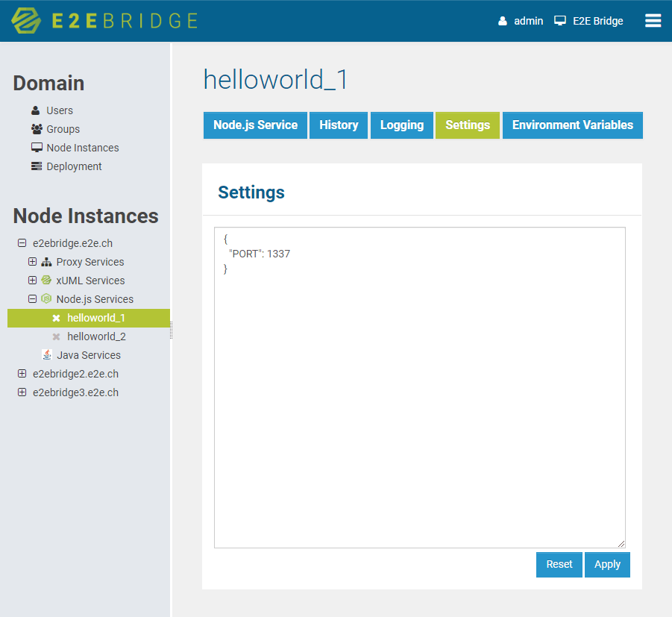Click the admin user icon
Viewport: 672px width, 617px height.
tap(504, 20)
